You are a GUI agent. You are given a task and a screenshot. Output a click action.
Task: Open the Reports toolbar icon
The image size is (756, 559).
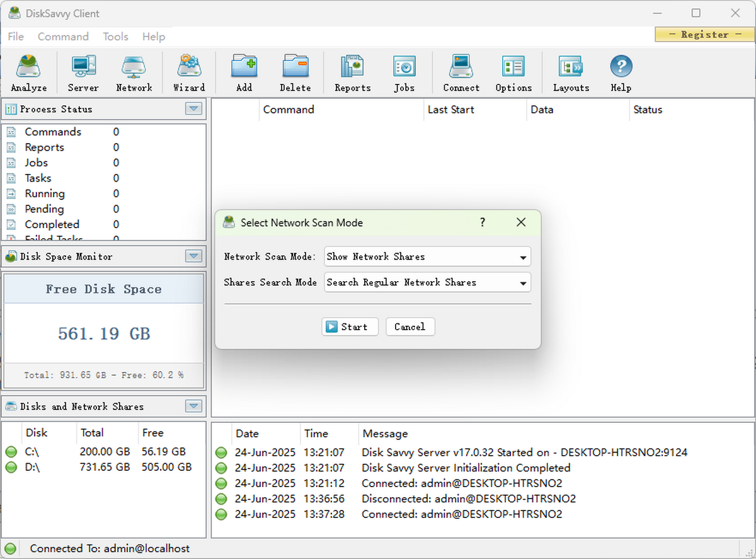pos(352,71)
